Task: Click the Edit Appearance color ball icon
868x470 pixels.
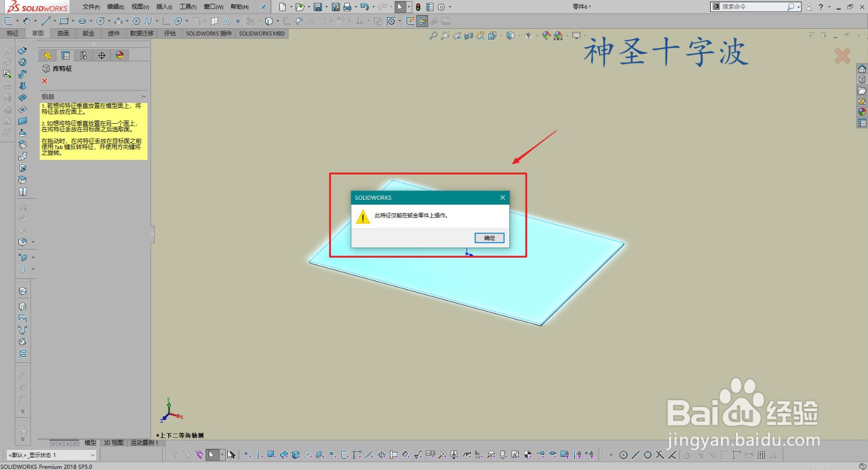Action: tap(546, 36)
